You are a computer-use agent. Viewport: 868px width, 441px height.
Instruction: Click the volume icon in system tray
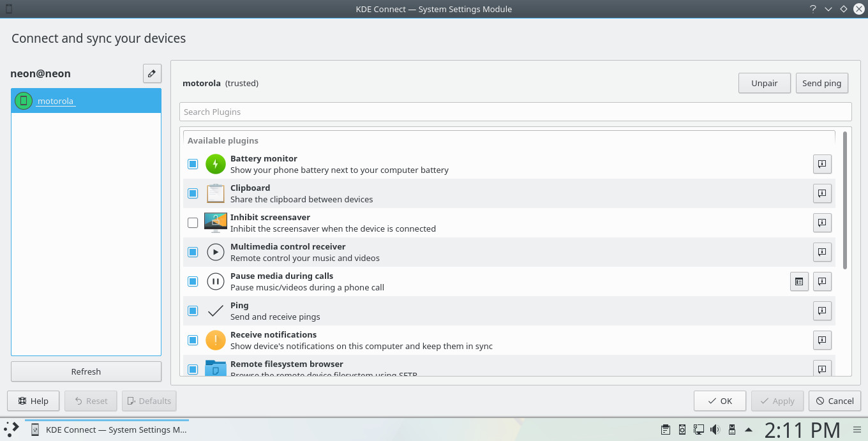(x=715, y=430)
